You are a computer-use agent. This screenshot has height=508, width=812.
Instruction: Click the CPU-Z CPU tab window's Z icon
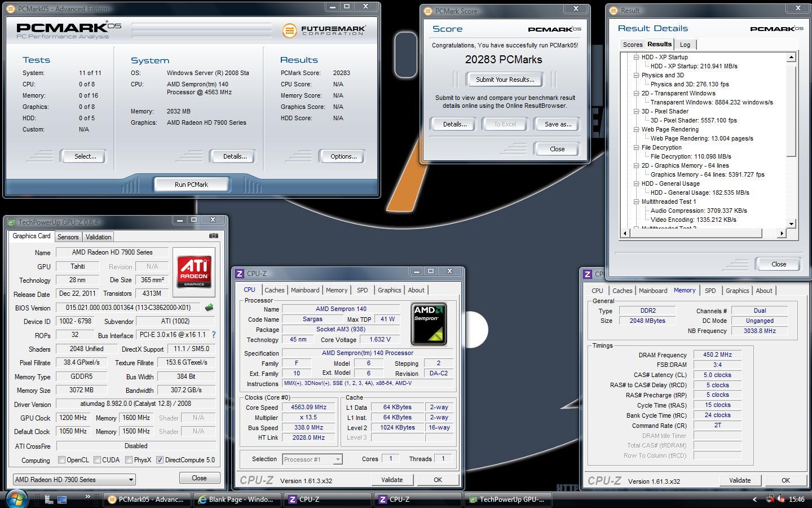[240, 273]
